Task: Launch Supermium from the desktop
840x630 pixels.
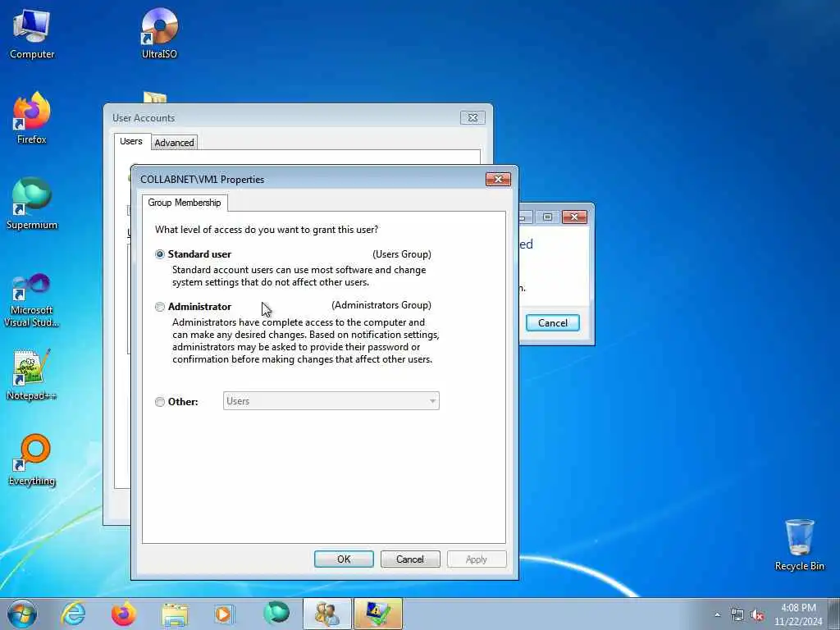Action: [32, 204]
